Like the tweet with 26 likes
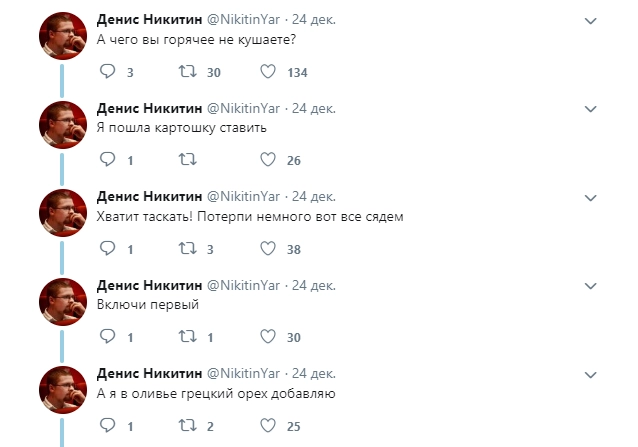Image resolution: width=638 pixels, height=447 pixels. [268, 160]
